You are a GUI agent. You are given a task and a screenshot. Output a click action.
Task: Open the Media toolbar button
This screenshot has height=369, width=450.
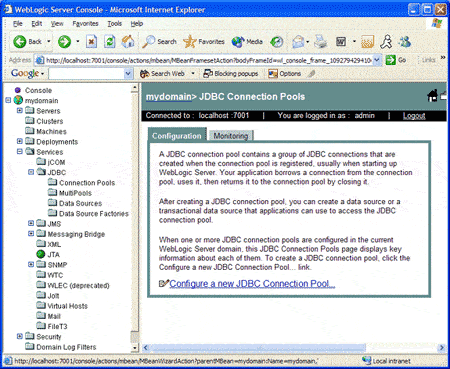(247, 42)
